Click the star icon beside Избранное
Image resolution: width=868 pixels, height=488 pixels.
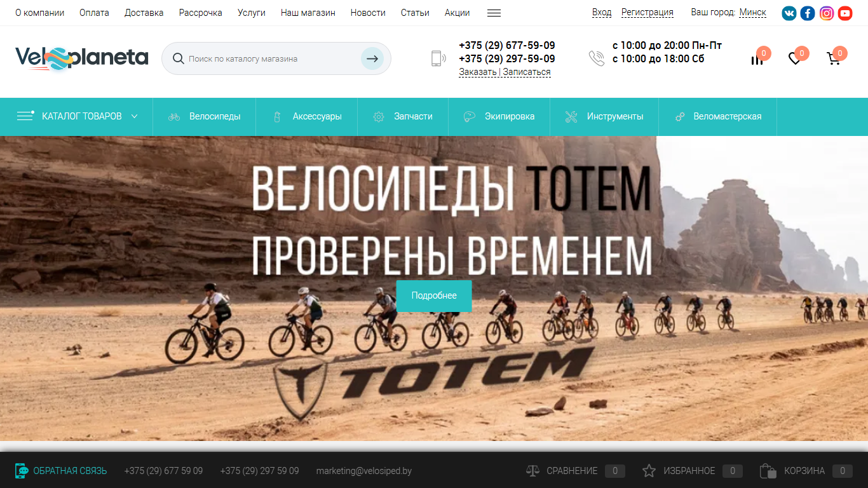(x=649, y=471)
